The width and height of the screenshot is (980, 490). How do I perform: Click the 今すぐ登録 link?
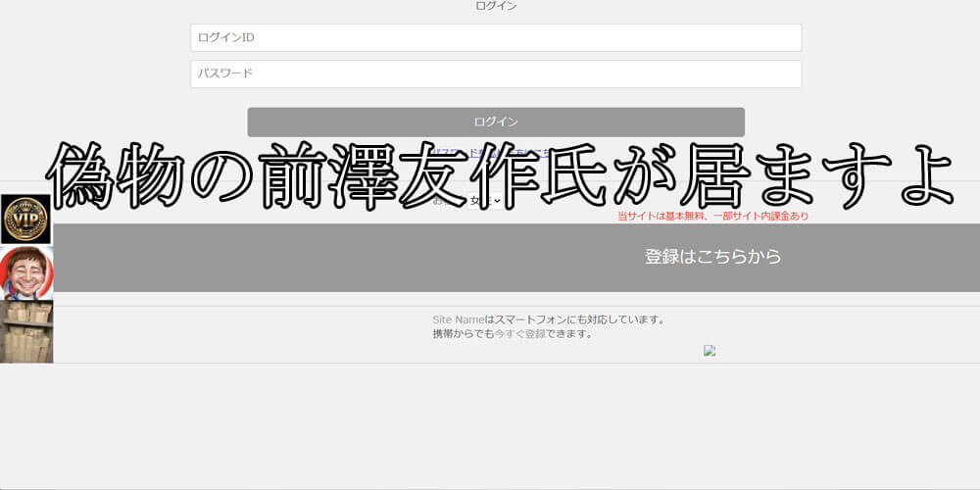(519, 333)
